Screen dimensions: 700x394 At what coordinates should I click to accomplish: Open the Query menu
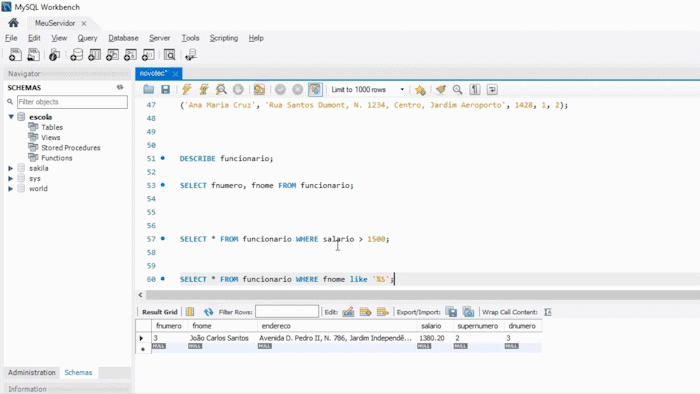tap(87, 38)
